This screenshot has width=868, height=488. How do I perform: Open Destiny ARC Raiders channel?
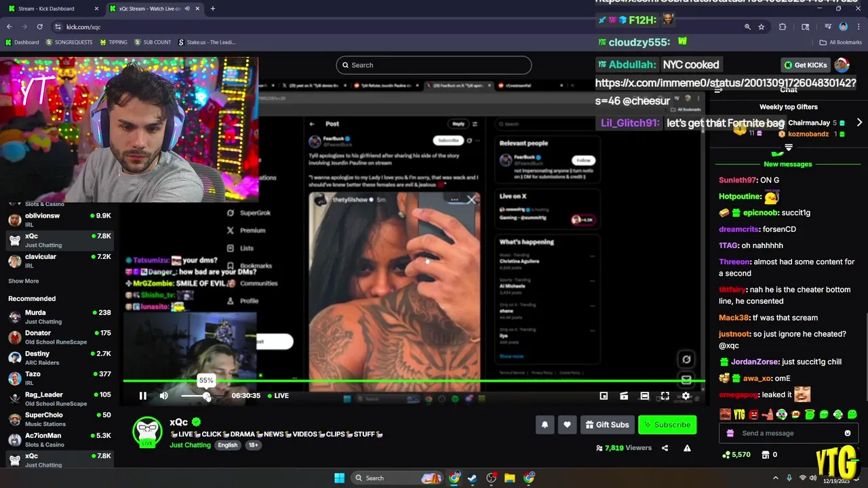click(60, 358)
